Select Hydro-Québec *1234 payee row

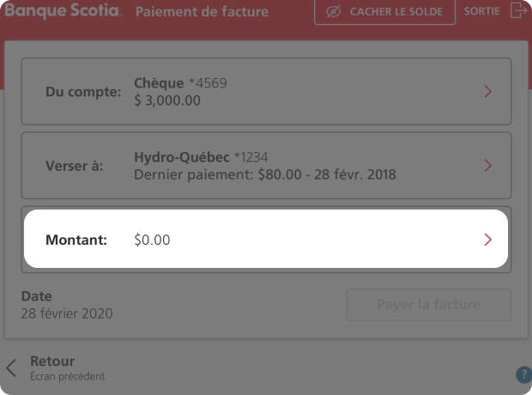click(x=266, y=166)
